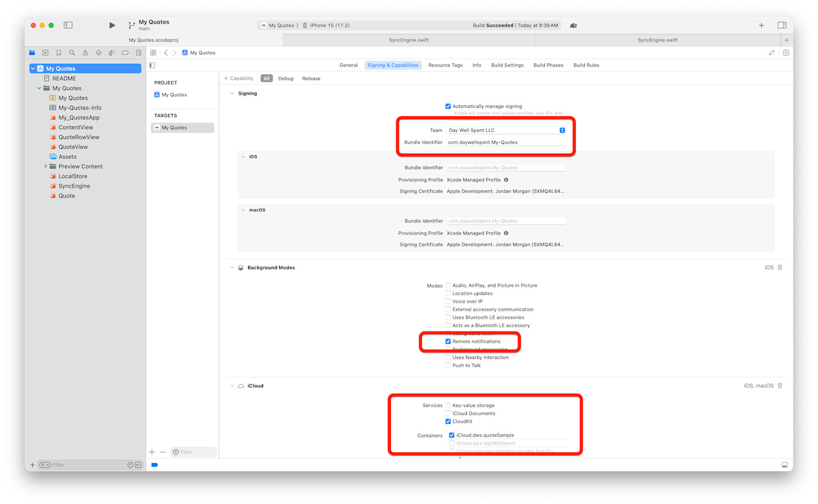
Task: Enable Push to Talk mode
Action: tap(448, 366)
